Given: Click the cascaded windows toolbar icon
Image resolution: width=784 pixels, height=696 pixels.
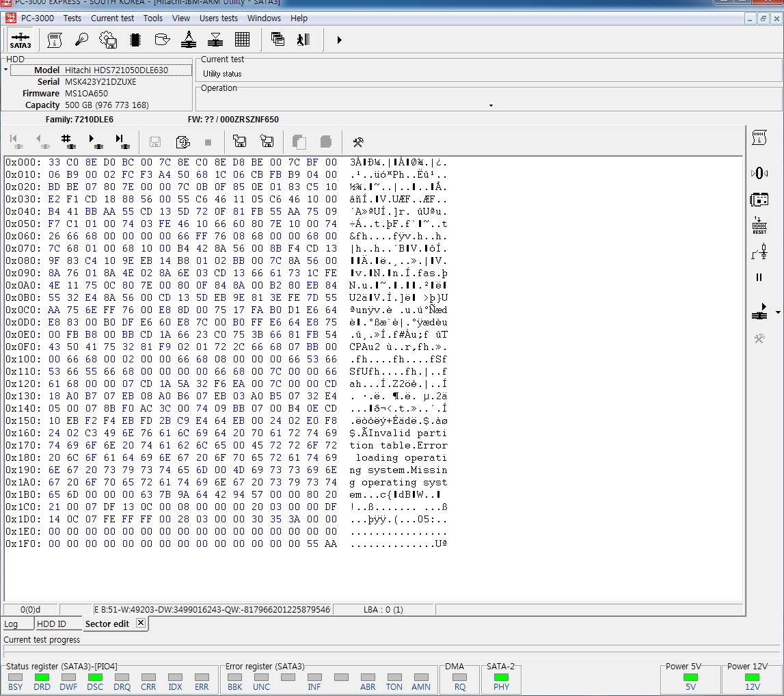Looking at the screenshot, I should pyautogui.click(x=278, y=40).
